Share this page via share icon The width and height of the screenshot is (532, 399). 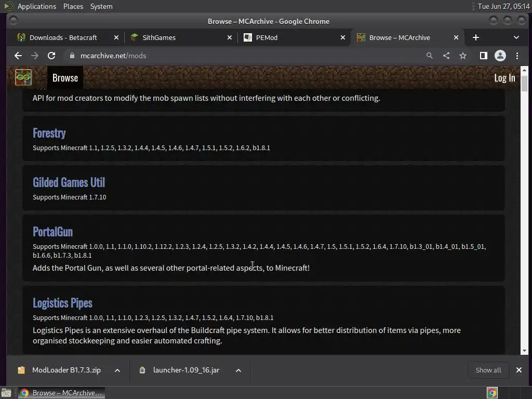(446, 56)
